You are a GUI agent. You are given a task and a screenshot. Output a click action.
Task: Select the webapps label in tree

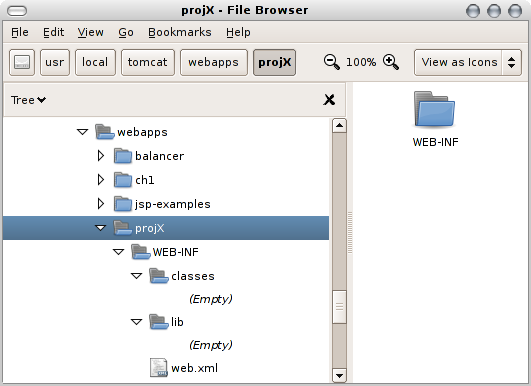[142, 132]
